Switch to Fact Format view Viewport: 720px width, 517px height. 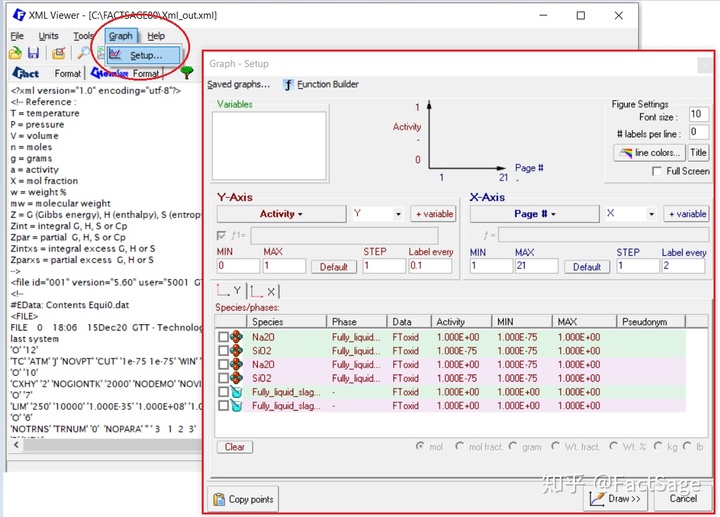47,73
